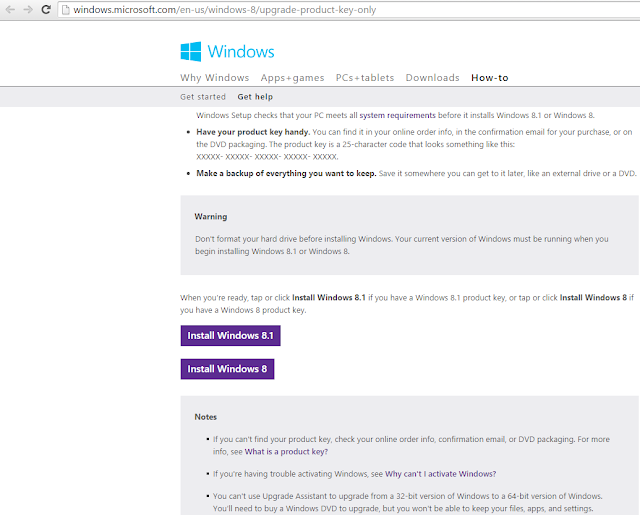The image size is (640, 515).
Task: Click the Install Windows 8.1 button
Action: (x=230, y=335)
